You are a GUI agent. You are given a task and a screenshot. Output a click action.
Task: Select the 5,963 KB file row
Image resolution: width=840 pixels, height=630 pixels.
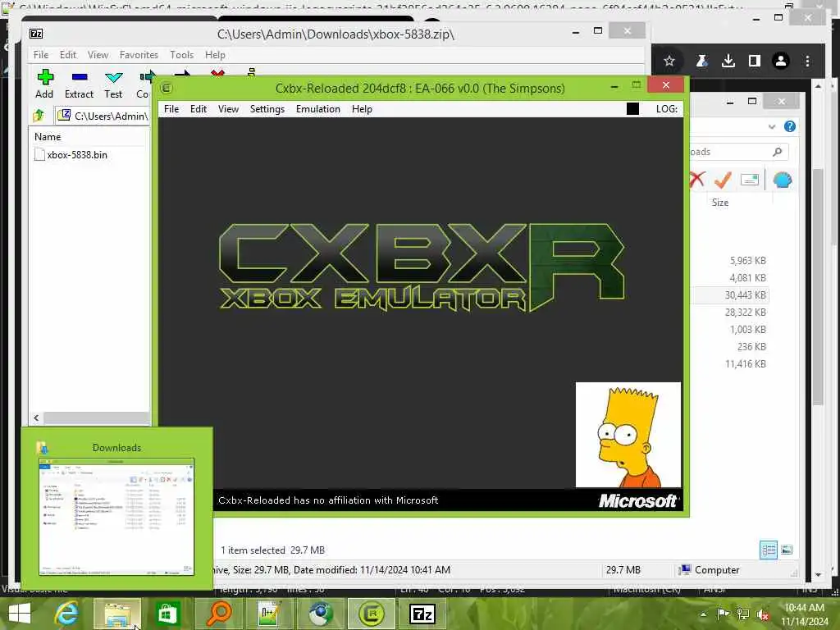[x=747, y=261]
